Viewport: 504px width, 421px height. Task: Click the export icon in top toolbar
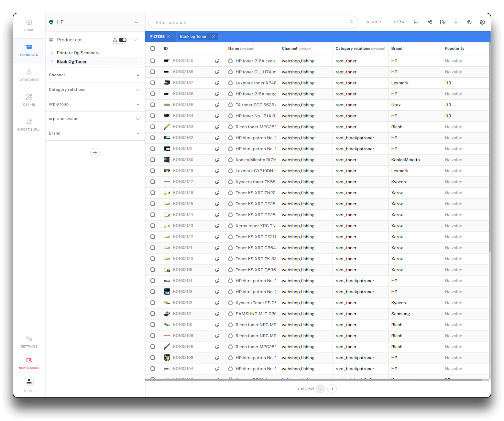(443, 22)
